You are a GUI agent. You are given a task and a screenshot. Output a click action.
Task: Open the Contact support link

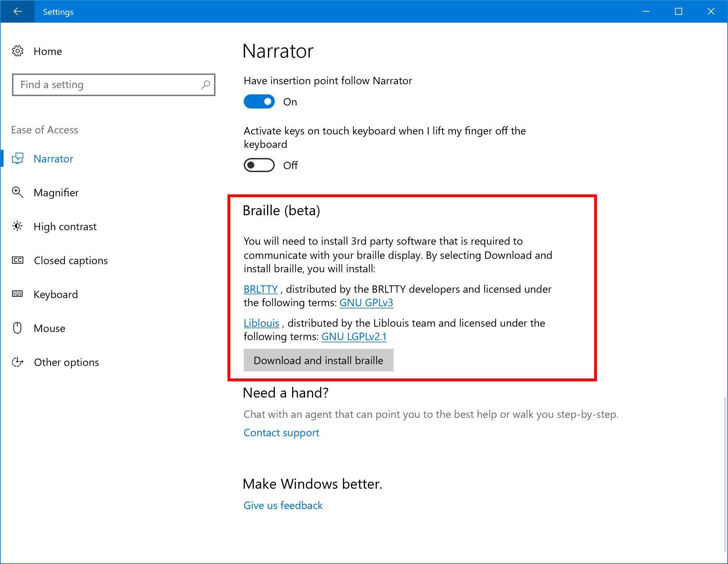[x=281, y=433]
